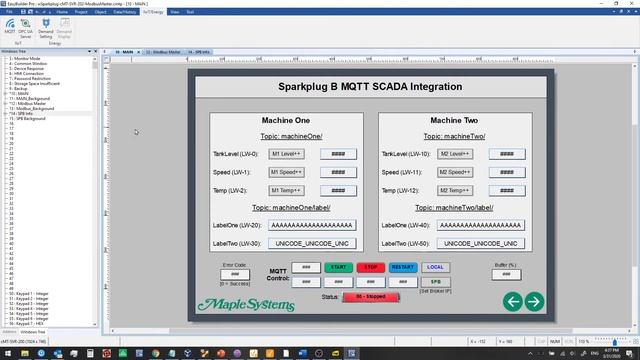
Task: Select Machine Two Speed numeric display
Action: (x=507, y=172)
